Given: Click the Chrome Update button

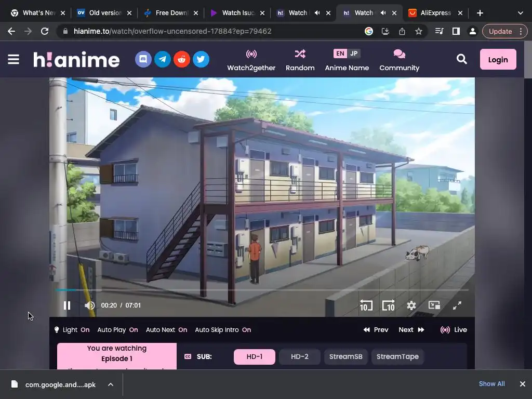Looking at the screenshot, I should click(x=500, y=31).
